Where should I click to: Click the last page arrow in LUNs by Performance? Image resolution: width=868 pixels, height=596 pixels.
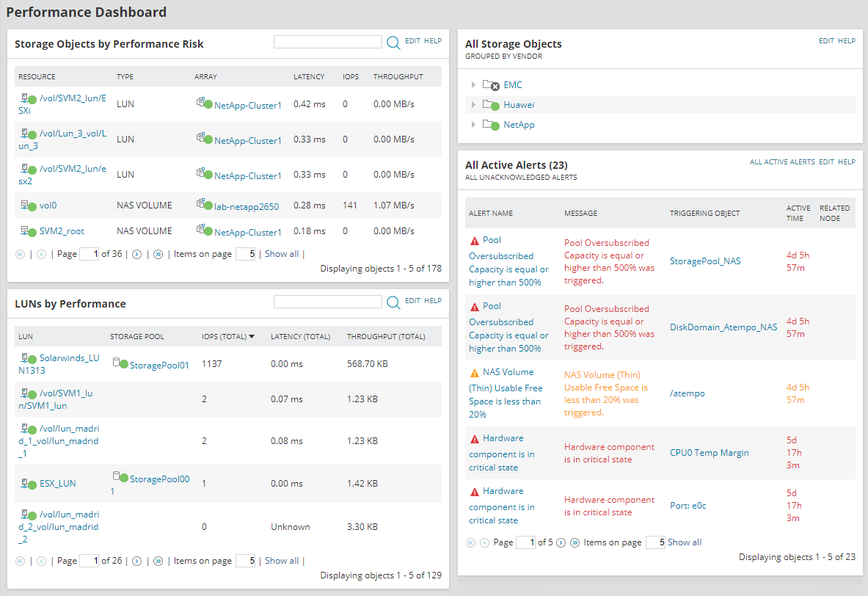(158, 560)
